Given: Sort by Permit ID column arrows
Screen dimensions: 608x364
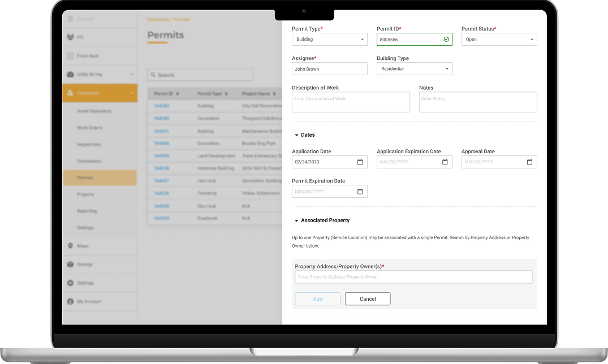Looking at the screenshot, I should (178, 94).
